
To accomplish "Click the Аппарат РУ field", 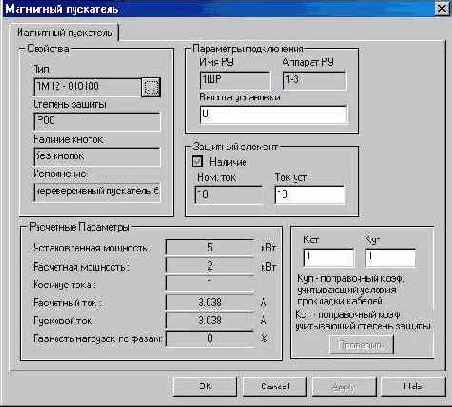I will (314, 81).
